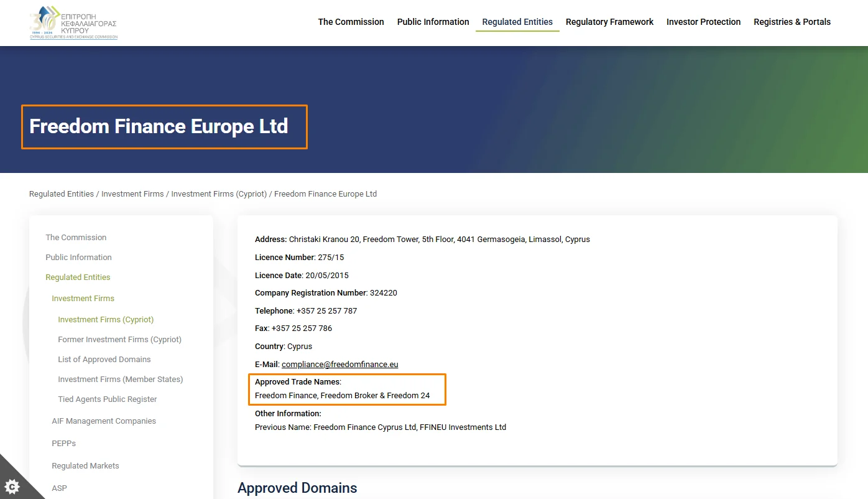Screen dimensions: 868x499
Task: Click Approved Trade Names label
Action: (x=298, y=382)
